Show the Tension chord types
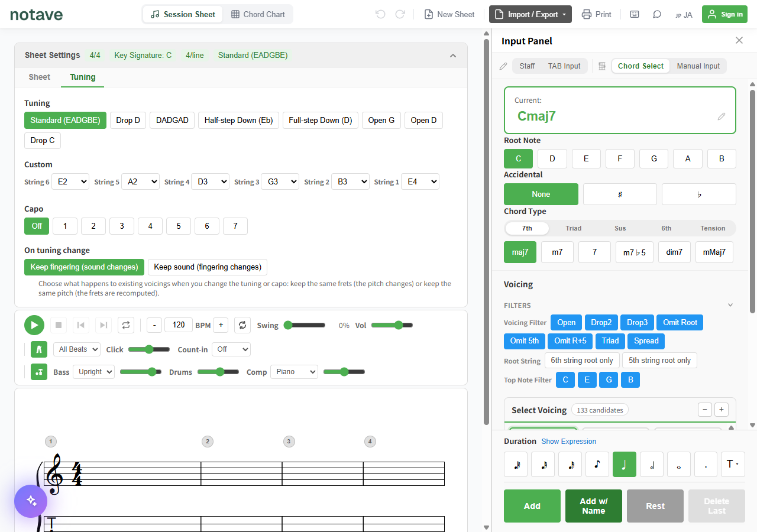The height and width of the screenshot is (532, 757). pos(713,228)
